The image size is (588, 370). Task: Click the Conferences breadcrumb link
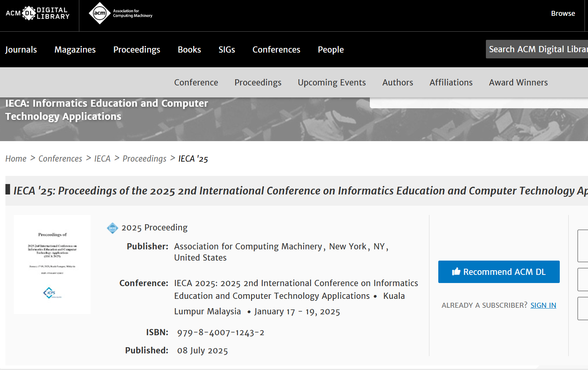pos(60,159)
